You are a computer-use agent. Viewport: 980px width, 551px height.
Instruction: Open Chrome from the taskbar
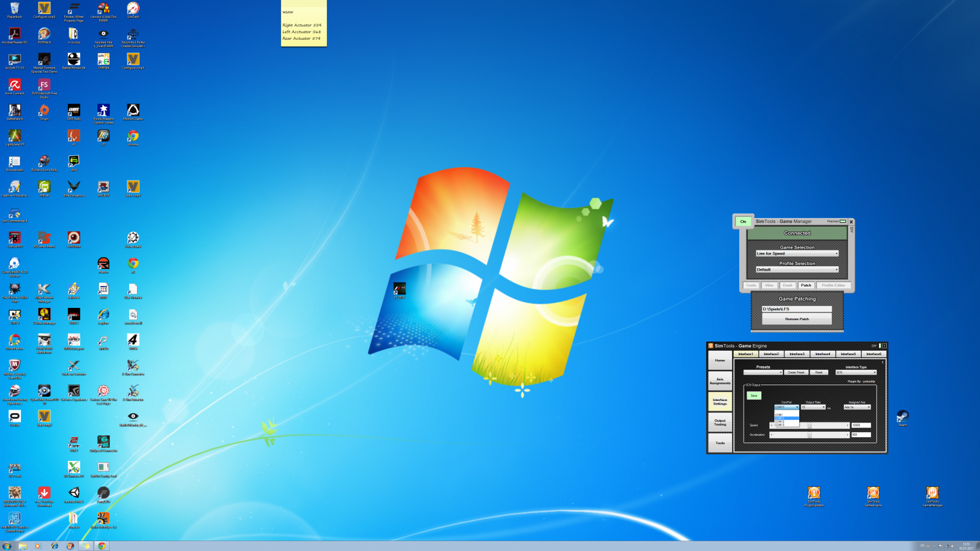pyautogui.click(x=102, y=546)
